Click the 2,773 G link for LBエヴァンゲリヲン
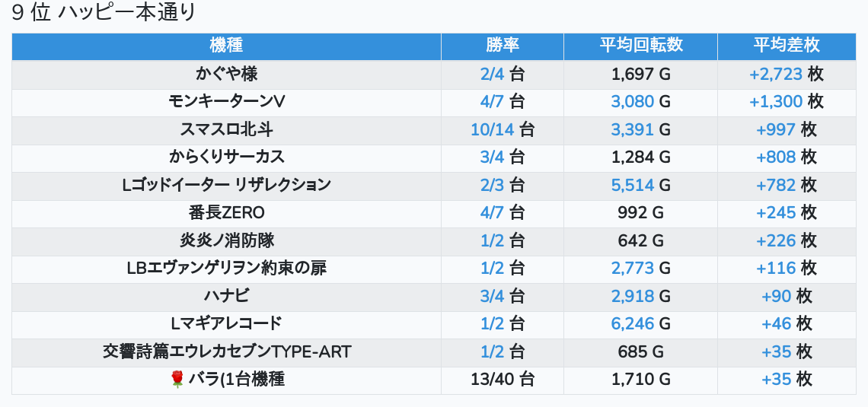Image resolution: width=868 pixels, height=407 pixels. [632, 269]
